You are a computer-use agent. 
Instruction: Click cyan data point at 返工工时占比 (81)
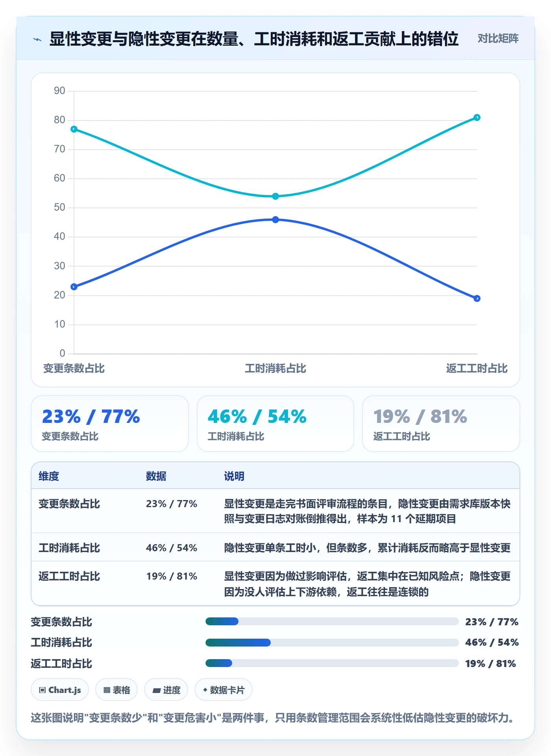coord(477,117)
